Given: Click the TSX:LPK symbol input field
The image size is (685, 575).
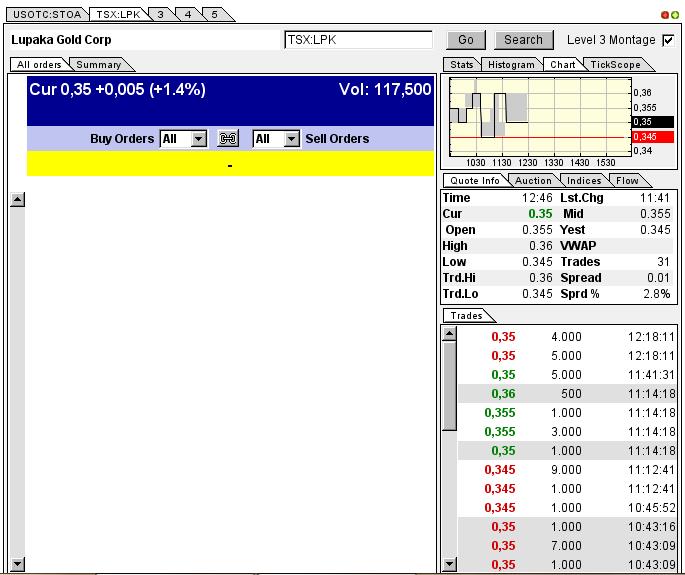Looking at the screenshot, I should (358, 40).
